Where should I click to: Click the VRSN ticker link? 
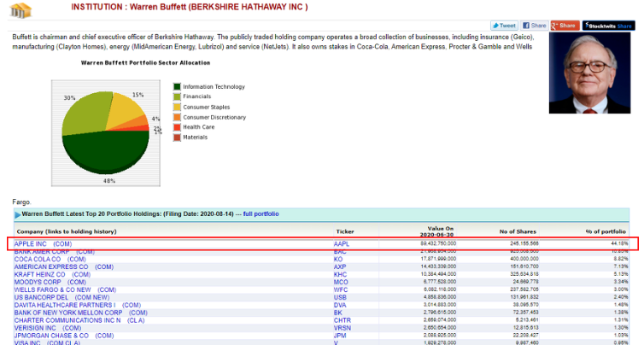pyautogui.click(x=342, y=328)
